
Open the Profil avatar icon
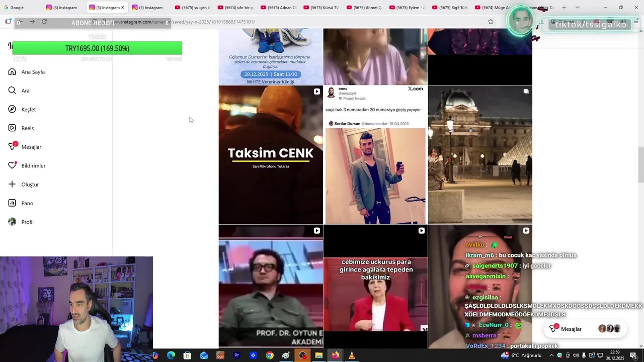coord(12,222)
